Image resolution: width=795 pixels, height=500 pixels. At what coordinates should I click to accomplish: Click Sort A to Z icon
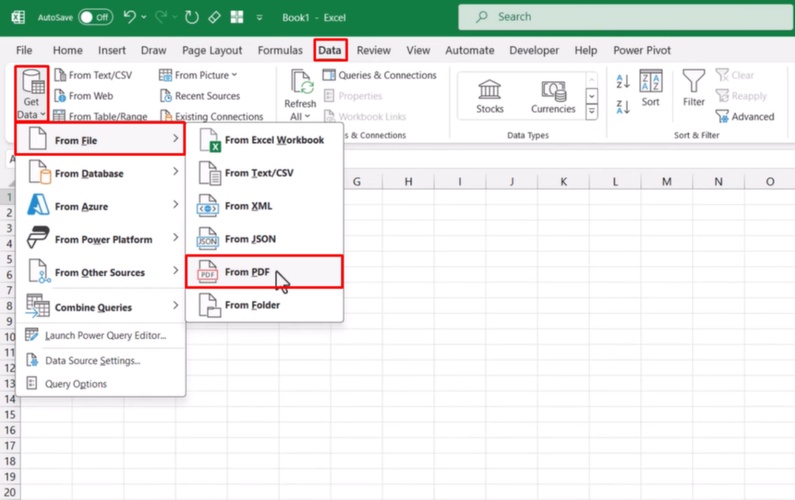[x=623, y=81]
